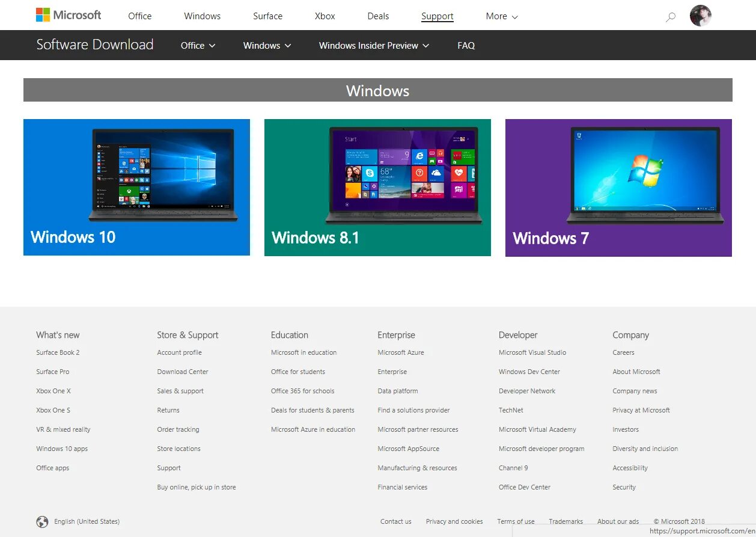
Task: Open Channel 9 link
Action: pos(513,468)
